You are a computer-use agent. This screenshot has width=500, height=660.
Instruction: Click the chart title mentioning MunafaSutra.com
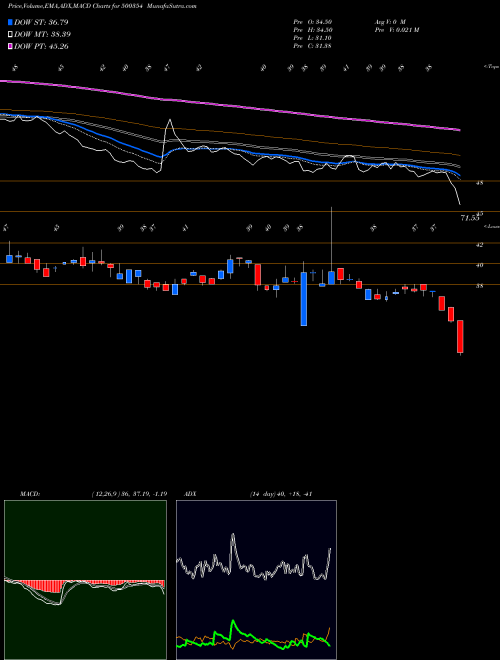[x=102, y=7]
